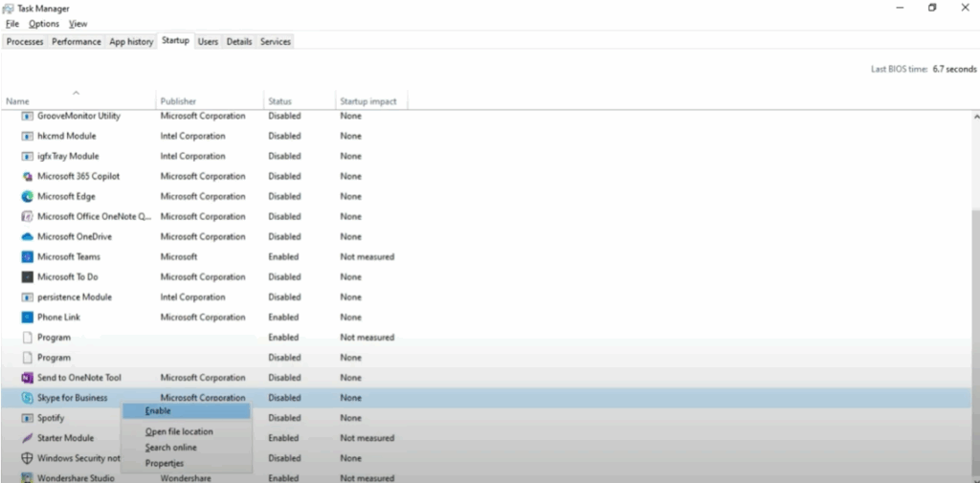
Task: Sort by the Startup impact column header
Action: (372, 101)
